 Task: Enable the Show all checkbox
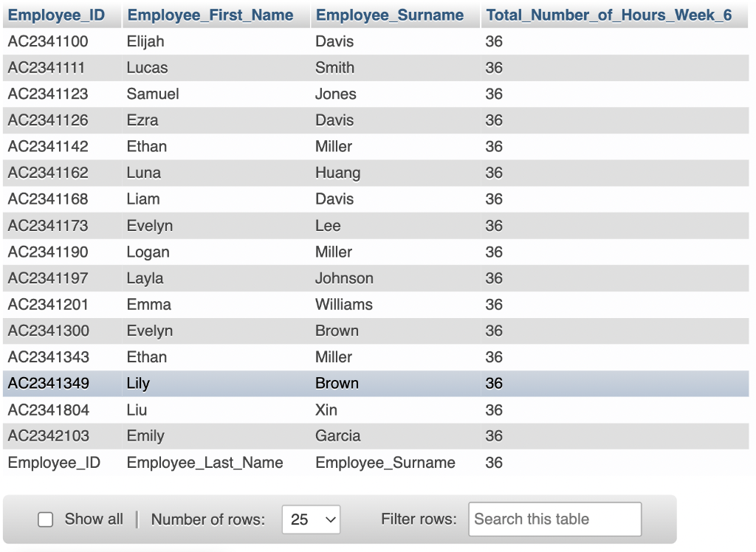click(x=45, y=520)
